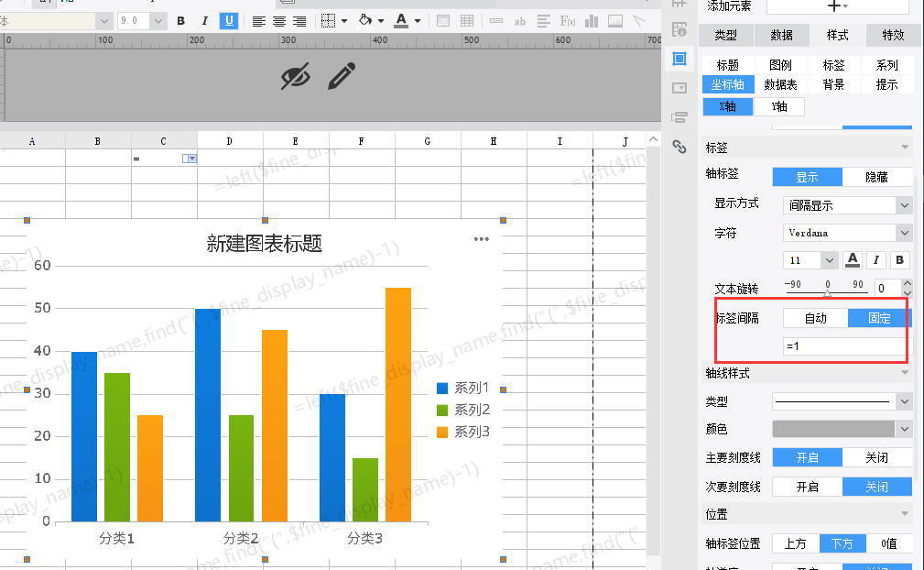Center-align cell text

[x=279, y=21]
